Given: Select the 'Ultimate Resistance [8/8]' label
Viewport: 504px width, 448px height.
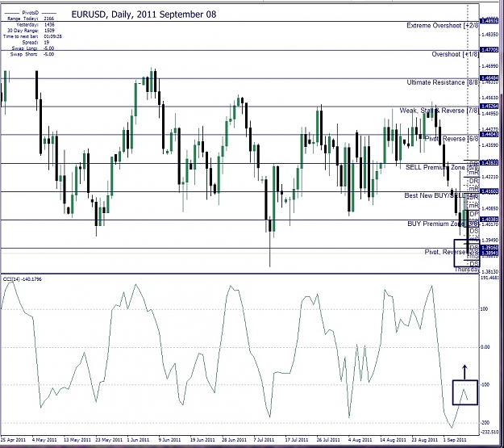Looking at the screenshot, I should tap(442, 82).
